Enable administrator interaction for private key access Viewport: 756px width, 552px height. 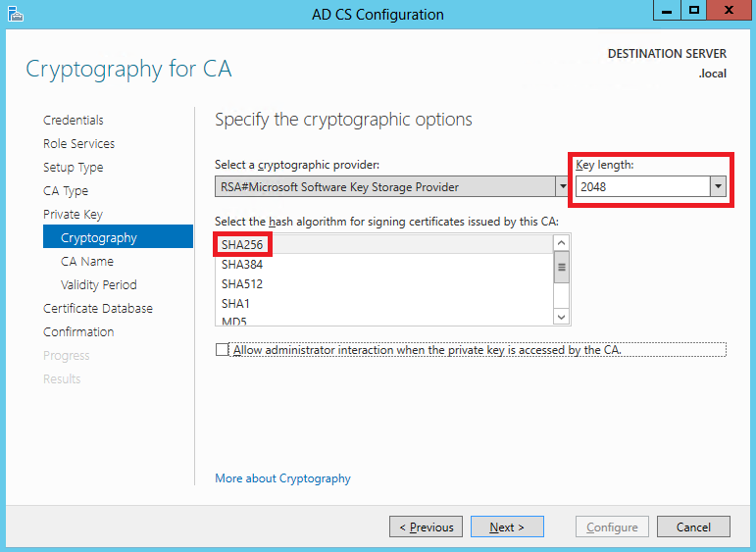(222, 349)
